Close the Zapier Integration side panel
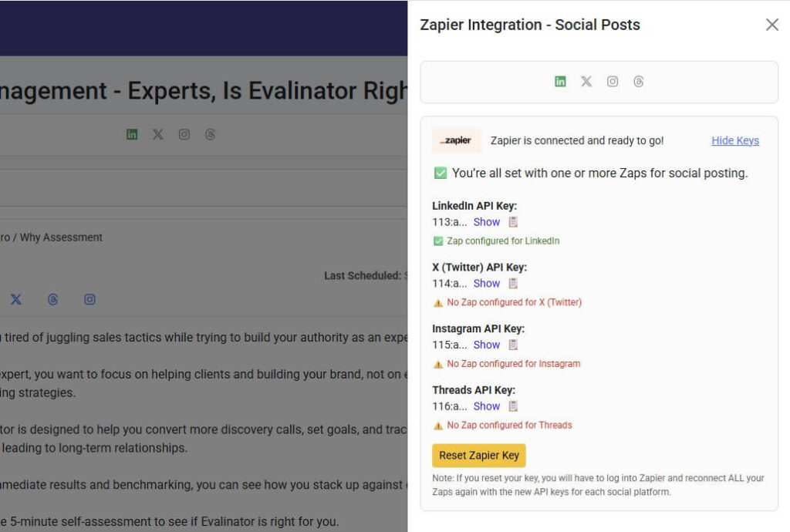The height and width of the screenshot is (532, 790). coord(771,25)
